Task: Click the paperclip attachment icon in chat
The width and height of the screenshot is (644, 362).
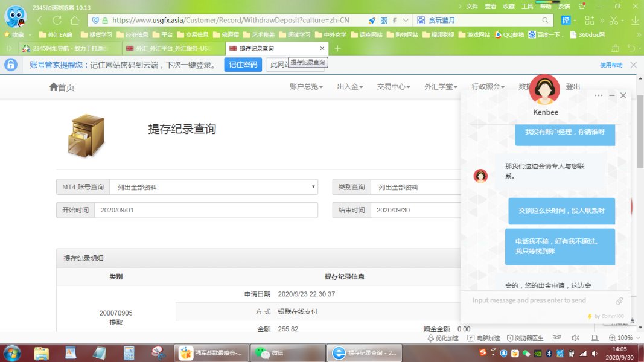Action: click(x=619, y=300)
